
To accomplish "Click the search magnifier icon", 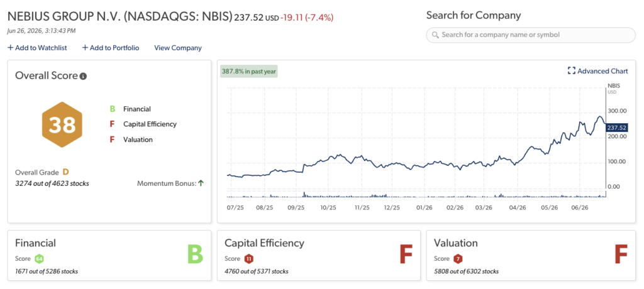I will coord(435,35).
